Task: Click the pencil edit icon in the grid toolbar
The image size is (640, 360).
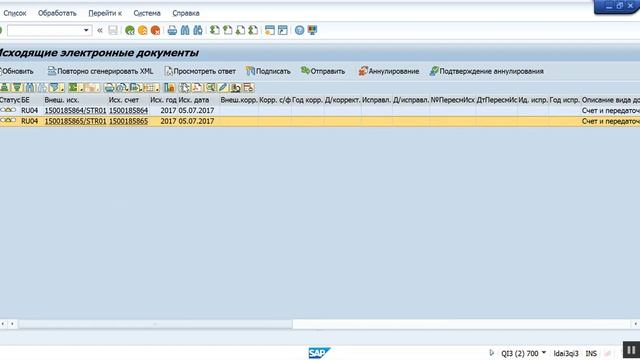Action: point(223,87)
